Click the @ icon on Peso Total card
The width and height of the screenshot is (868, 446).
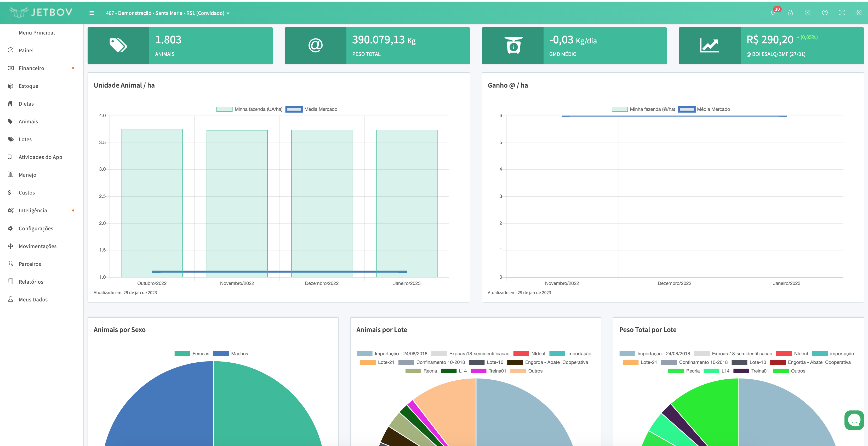point(315,45)
